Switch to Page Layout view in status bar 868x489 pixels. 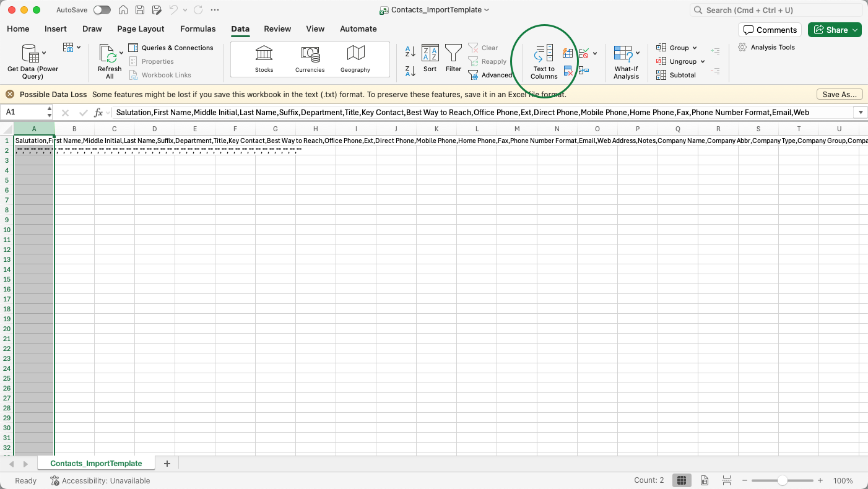(x=705, y=480)
